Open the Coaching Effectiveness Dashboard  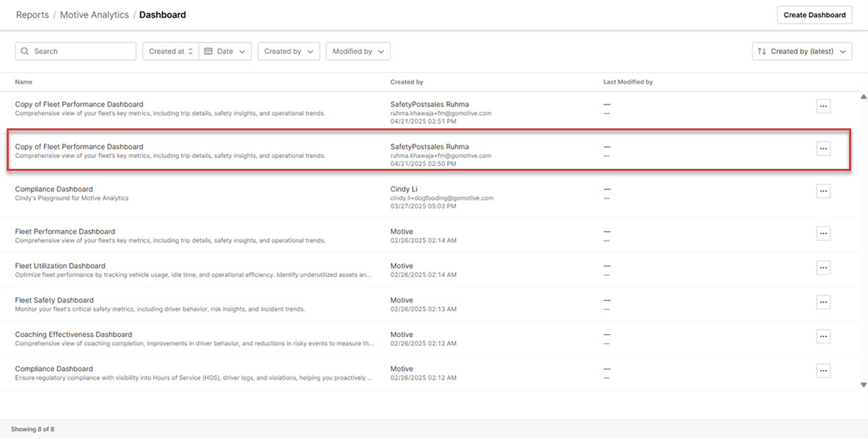[x=74, y=334]
